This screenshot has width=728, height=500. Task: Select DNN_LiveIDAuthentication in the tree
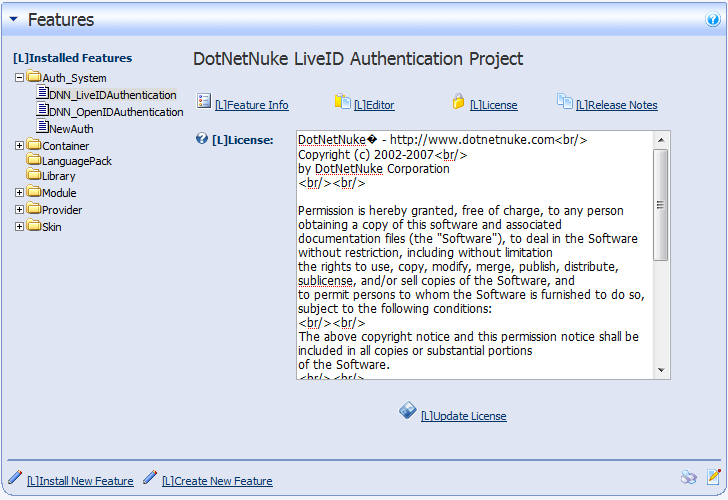click(x=113, y=95)
